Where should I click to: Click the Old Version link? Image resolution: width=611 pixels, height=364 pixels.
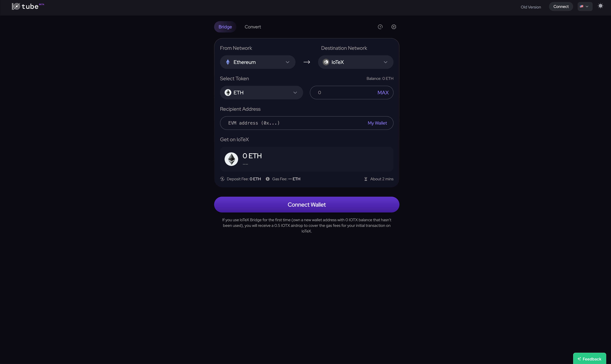[530, 7]
